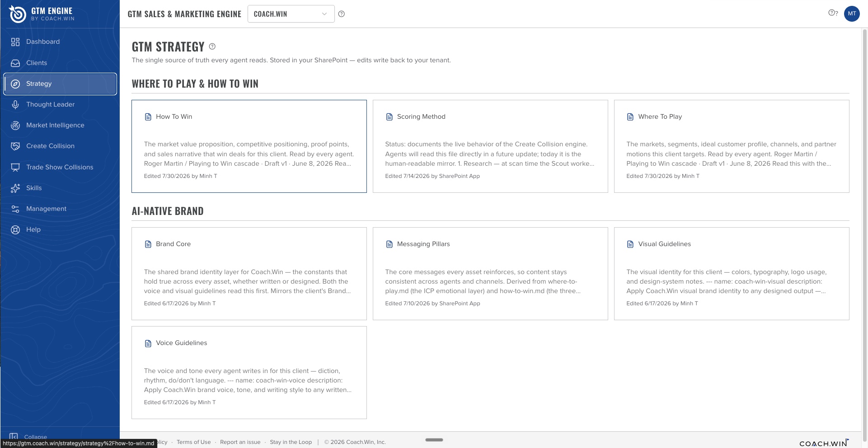Open the top-right help question mark icon
The image size is (868, 448).
(x=833, y=13)
